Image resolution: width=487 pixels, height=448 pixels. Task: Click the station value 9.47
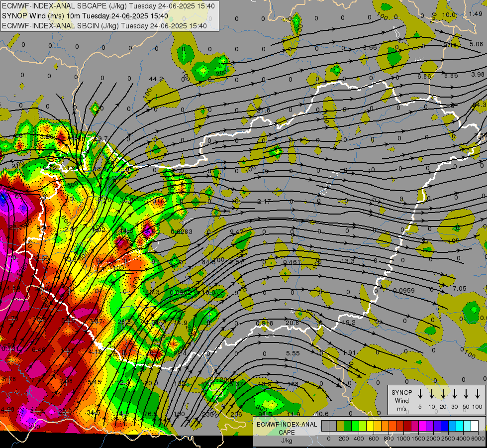[x=237, y=231]
